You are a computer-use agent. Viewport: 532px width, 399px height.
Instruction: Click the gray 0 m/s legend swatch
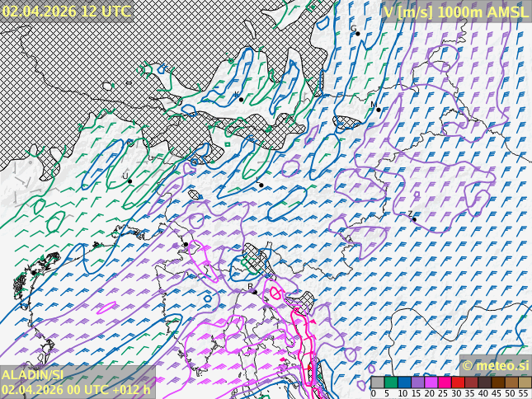(377, 383)
